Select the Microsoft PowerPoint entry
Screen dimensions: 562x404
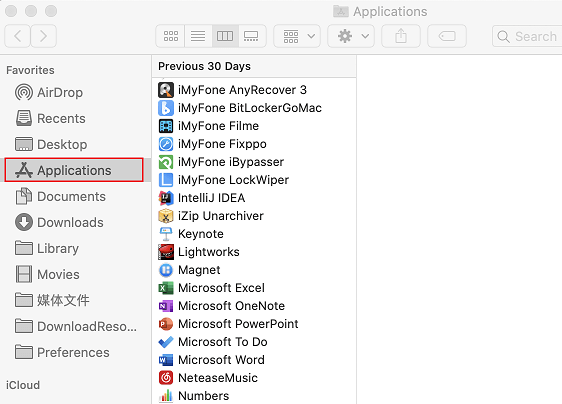pyautogui.click(x=228, y=324)
